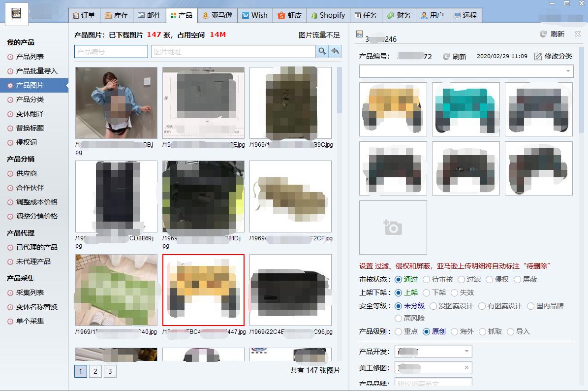
Task: Select 过滤 radio button
Action: click(x=461, y=280)
